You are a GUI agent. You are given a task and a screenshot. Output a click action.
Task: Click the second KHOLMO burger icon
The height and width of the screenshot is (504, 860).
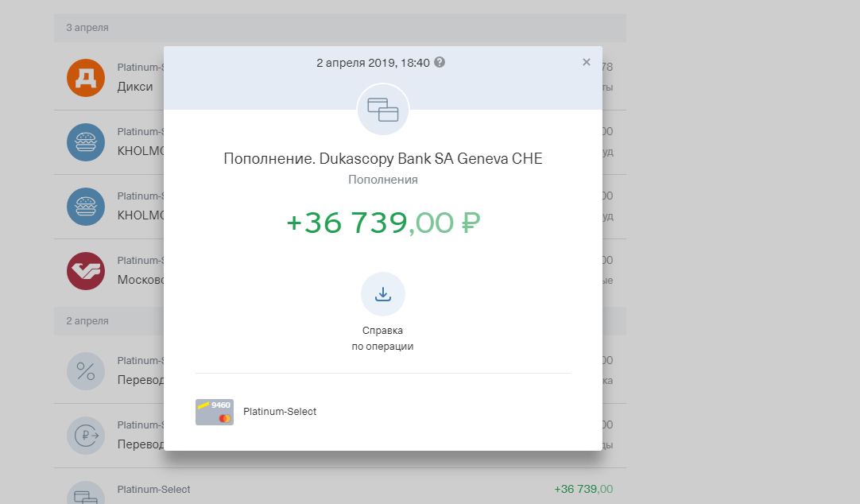tap(86, 207)
